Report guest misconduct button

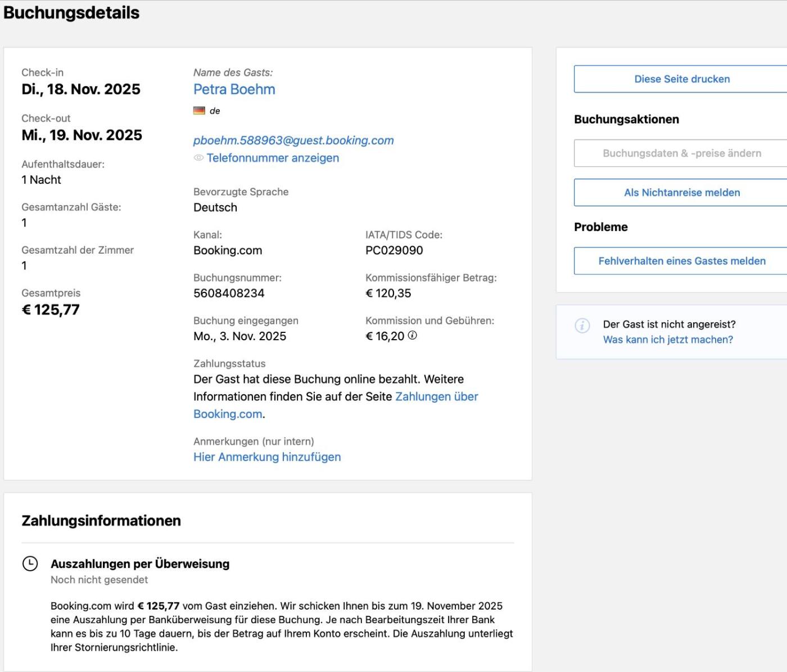point(681,261)
